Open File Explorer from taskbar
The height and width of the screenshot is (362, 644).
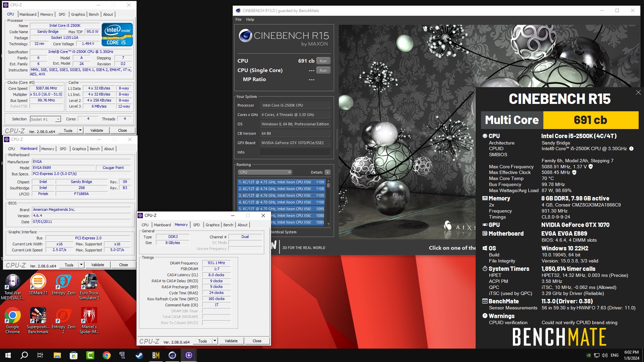[57, 355]
